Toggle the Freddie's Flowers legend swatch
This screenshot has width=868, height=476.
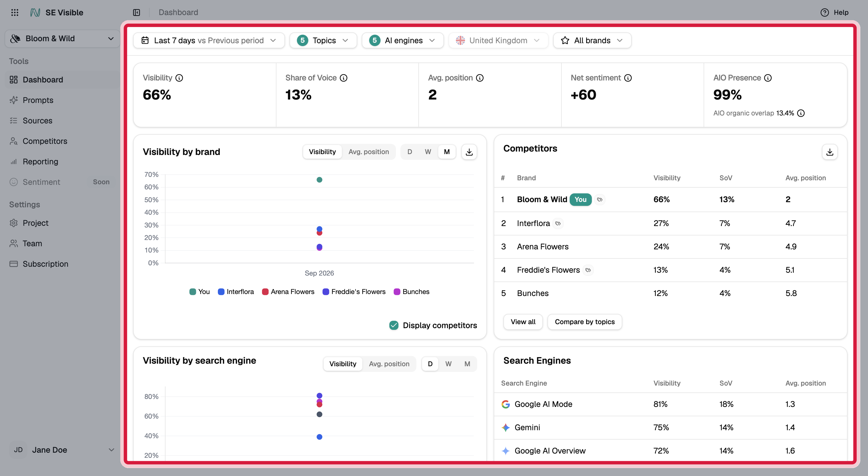pos(326,292)
